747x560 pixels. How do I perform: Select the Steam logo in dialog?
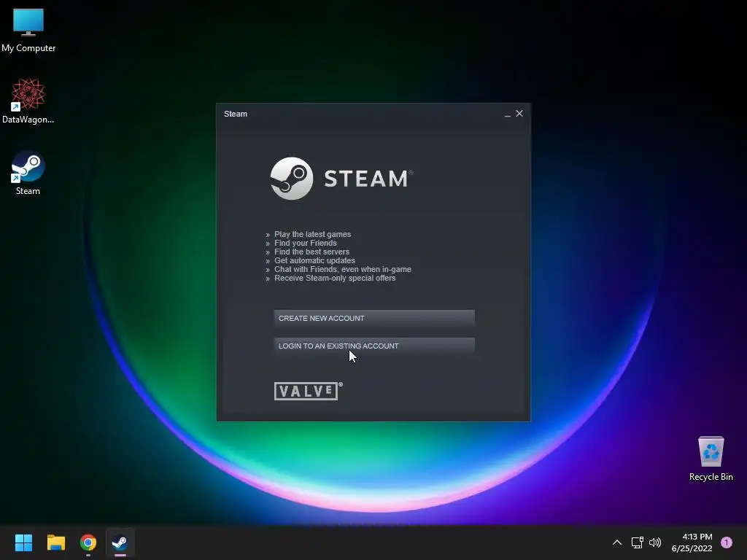[x=341, y=179]
